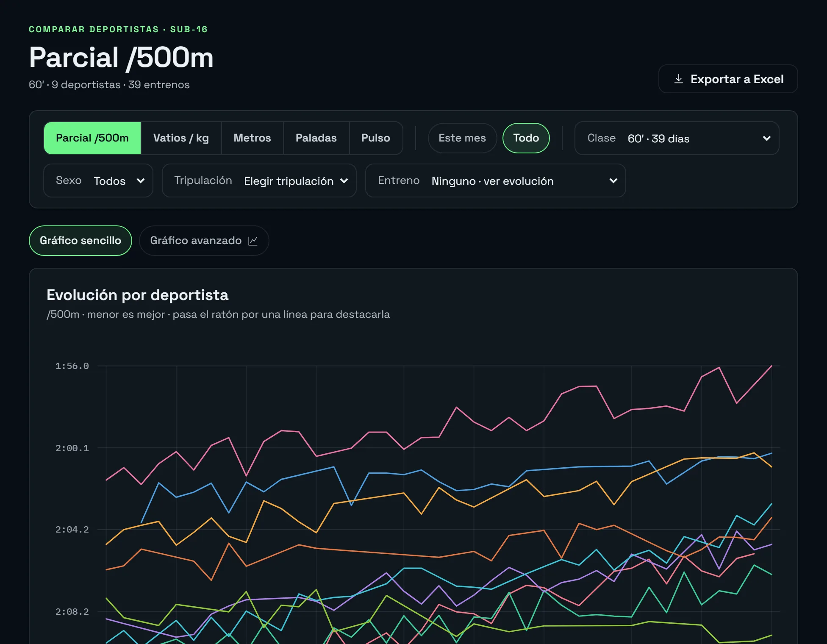The width and height of the screenshot is (827, 644).
Task: Switch to the Metros tab
Action: 252,138
